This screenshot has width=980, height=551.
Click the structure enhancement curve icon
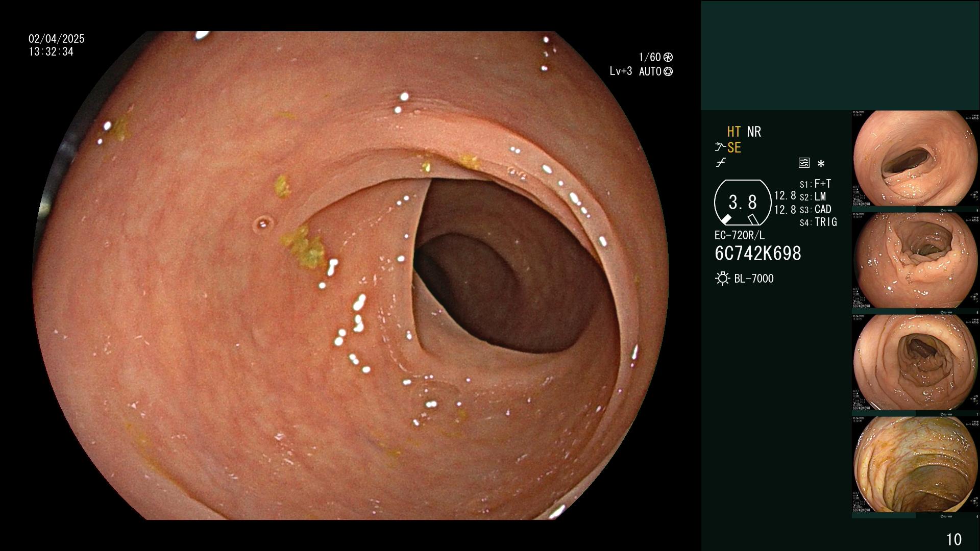pos(720,147)
